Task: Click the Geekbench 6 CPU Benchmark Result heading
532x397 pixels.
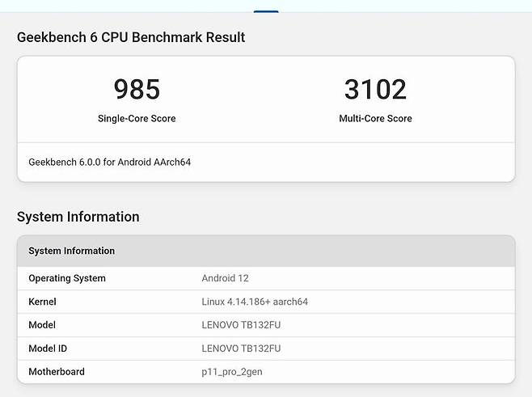Action: coord(131,37)
